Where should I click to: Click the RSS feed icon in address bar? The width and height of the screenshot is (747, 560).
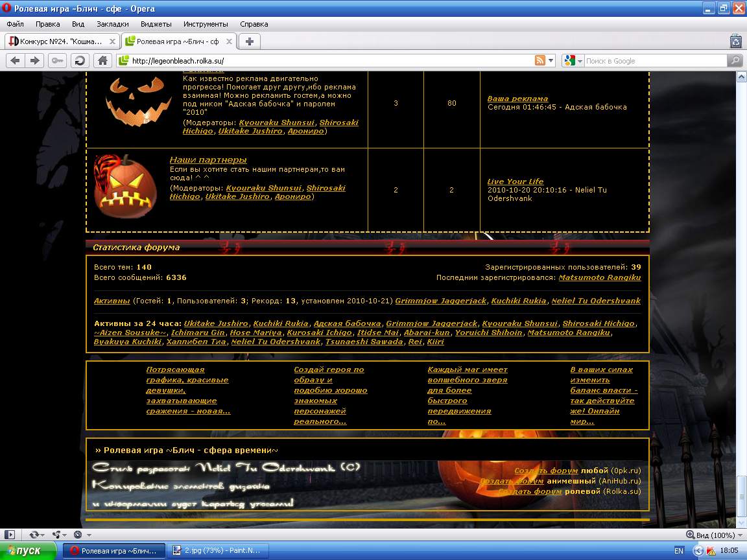coord(539,60)
